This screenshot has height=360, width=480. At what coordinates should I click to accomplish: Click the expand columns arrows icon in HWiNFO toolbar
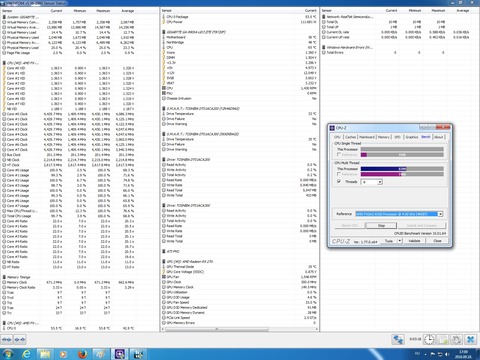pyautogui.click(x=7, y=340)
